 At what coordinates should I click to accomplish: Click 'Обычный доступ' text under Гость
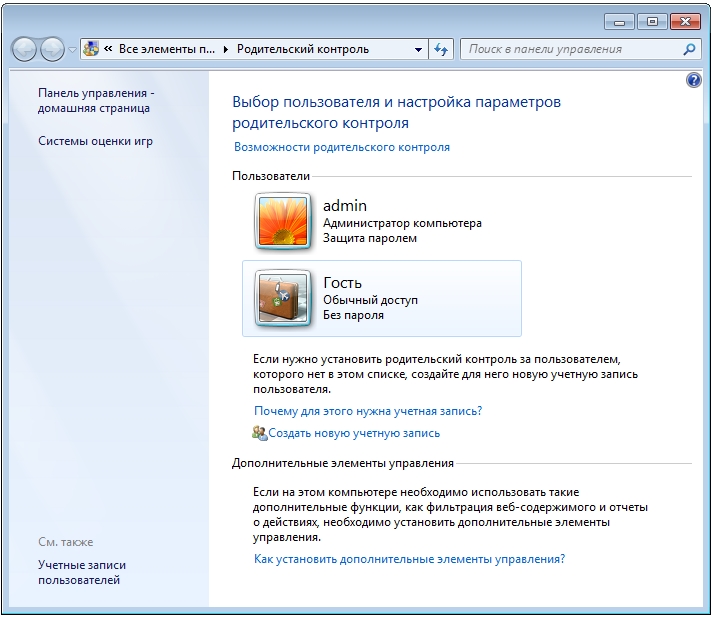[x=370, y=300]
